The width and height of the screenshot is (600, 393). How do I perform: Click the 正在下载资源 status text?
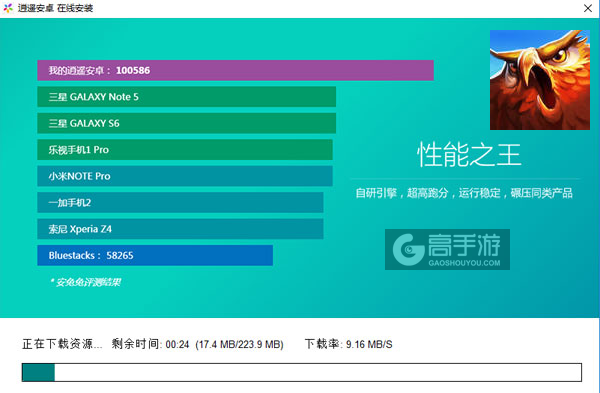tap(62, 344)
